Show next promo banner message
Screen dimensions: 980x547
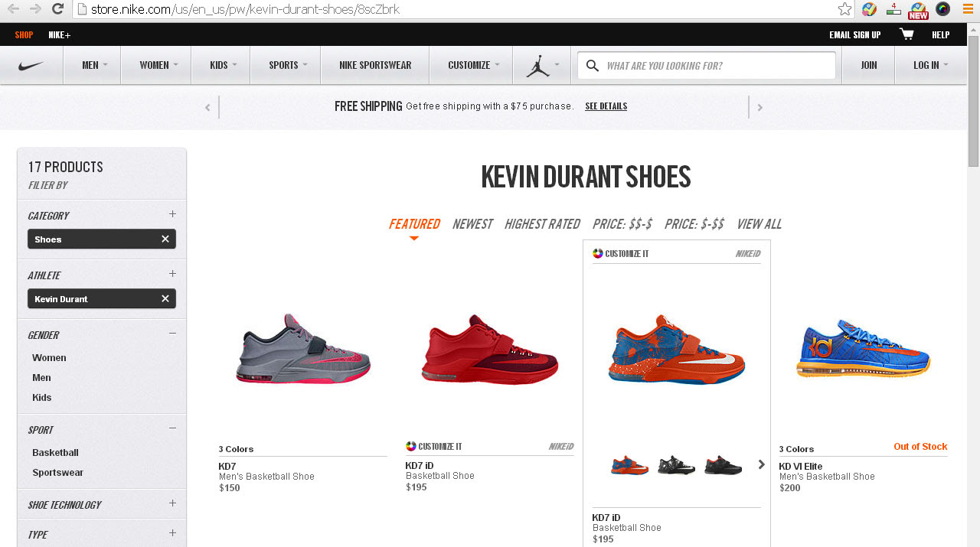click(759, 107)
